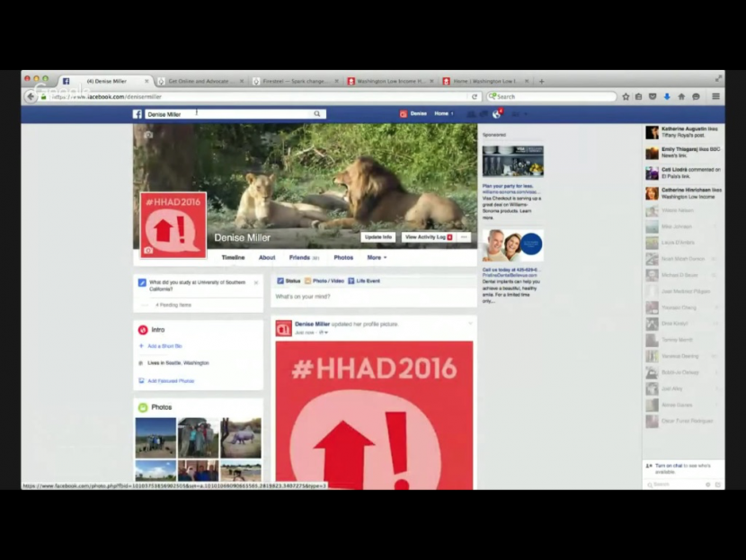Open the three-dots menu on the cover photo

[464, 237]
